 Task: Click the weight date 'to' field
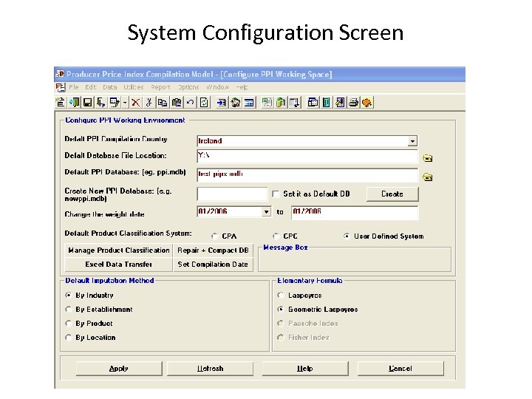click(x=355, y=212)
